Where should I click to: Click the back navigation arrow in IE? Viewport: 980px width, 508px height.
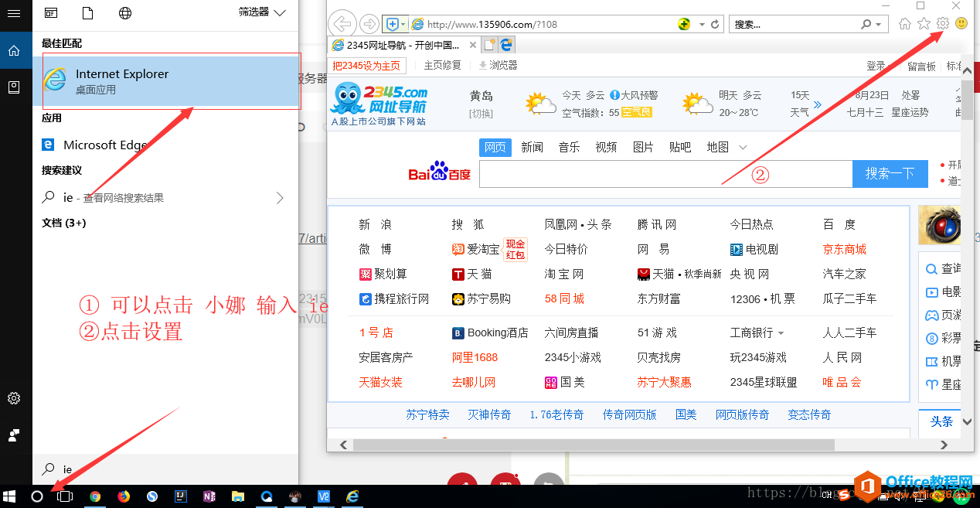[342, 23]
